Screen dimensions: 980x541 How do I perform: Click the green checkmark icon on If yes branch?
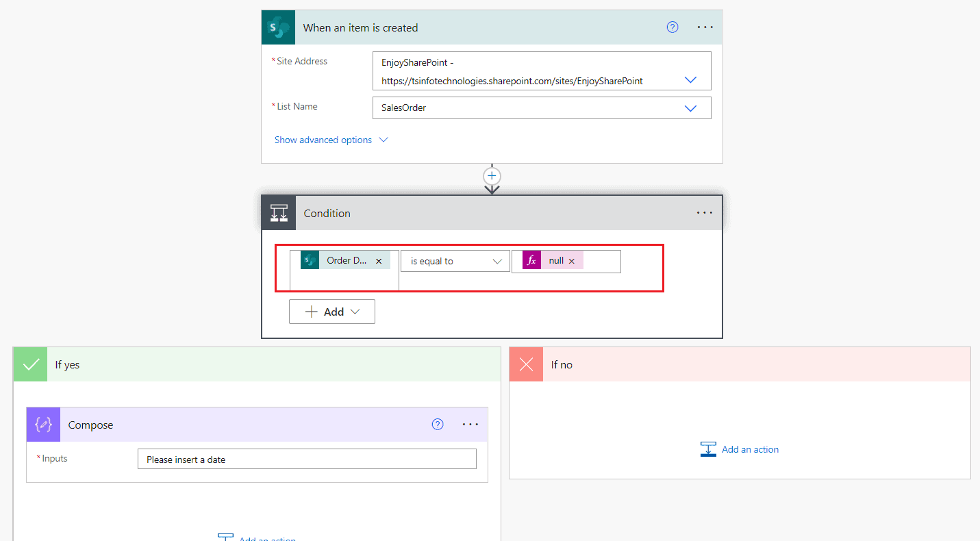(29, 364)
